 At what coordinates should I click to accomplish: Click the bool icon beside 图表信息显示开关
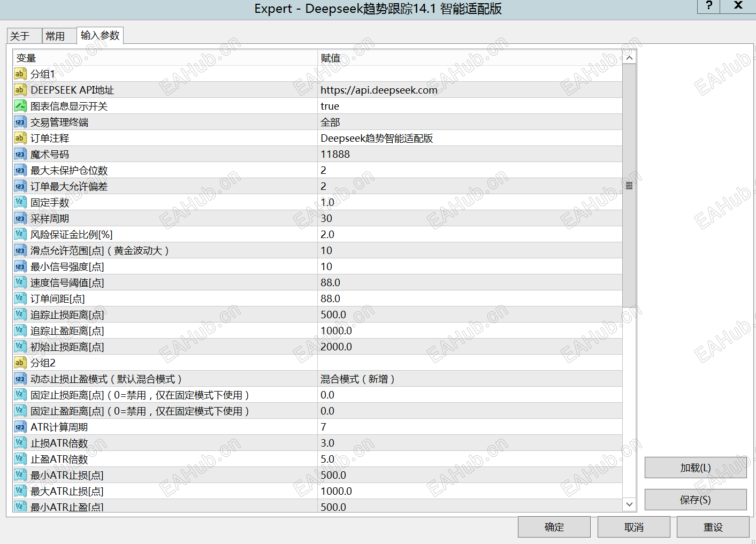20,106
